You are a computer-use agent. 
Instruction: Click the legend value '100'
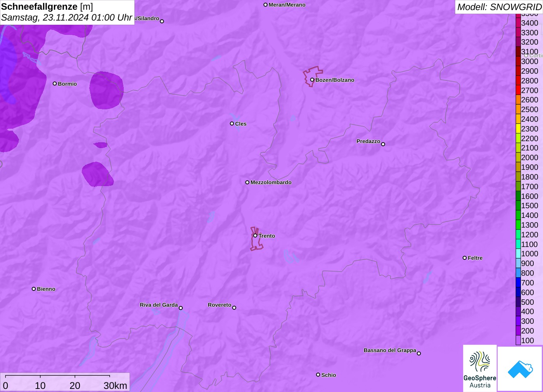point(527,340)
